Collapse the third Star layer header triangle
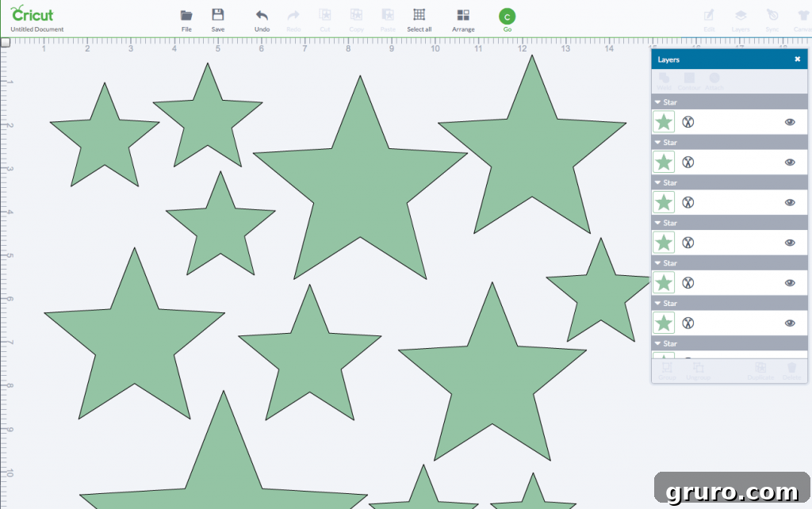The width and height of the screenshot is (812, 509). (x=657, y=182)
